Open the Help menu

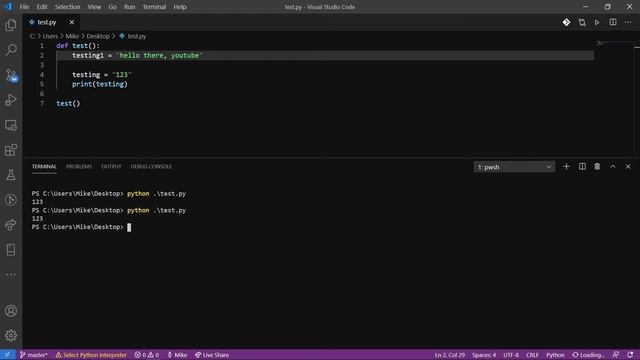click(x=180, y=7)
